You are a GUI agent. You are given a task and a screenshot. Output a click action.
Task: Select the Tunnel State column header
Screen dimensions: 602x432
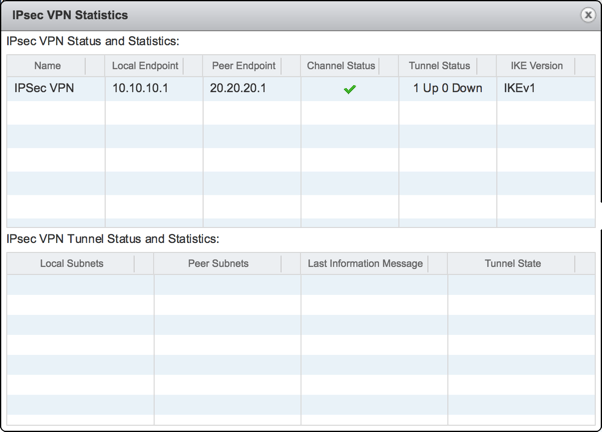[x=513, y=263]
